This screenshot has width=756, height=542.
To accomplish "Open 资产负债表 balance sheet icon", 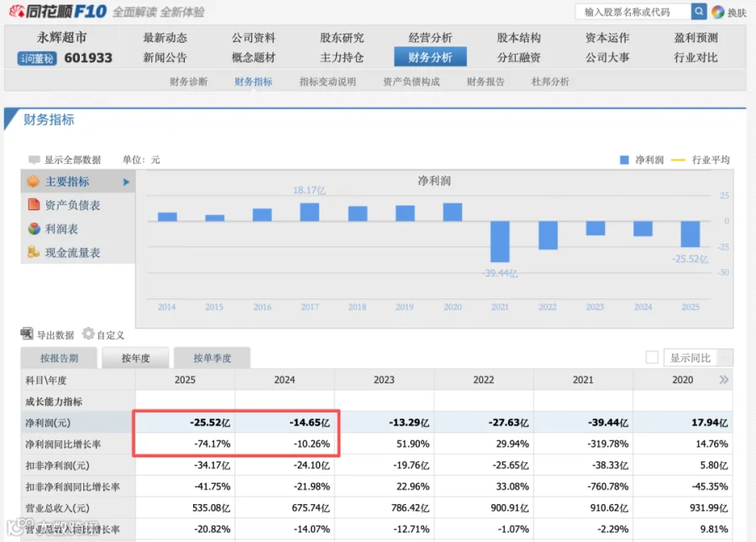I will [34, 204].
